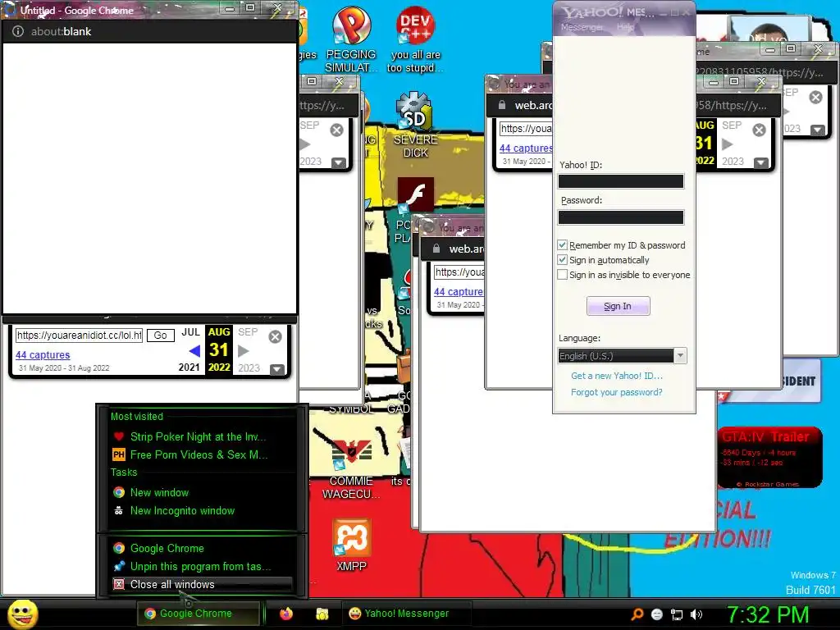Open the Dev-C++ icon labeled 'you all are too stupid'

(x=415, y=40)
